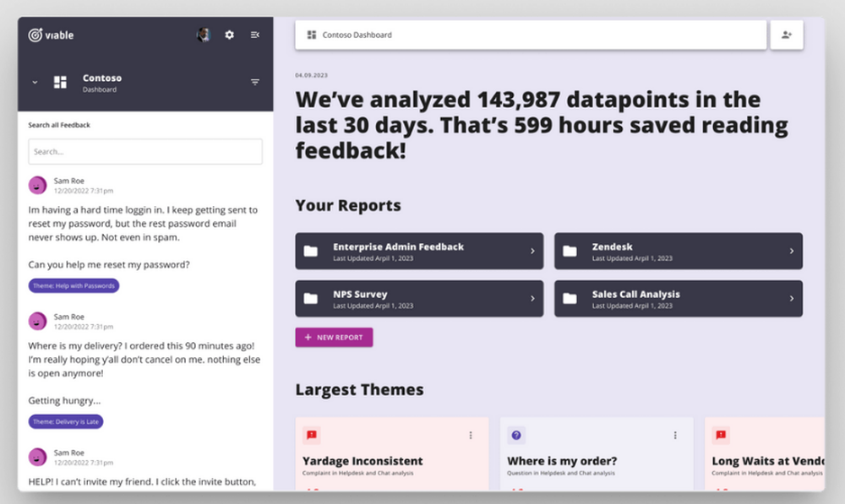Click the Search all Feedback input field
Screen dimensions: 845x504
point(145,152)
